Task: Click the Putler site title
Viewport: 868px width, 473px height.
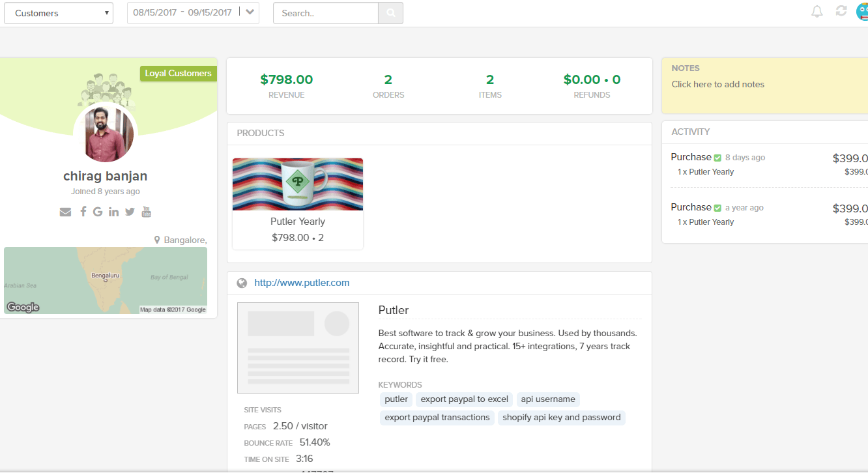Action: [394, 310]
